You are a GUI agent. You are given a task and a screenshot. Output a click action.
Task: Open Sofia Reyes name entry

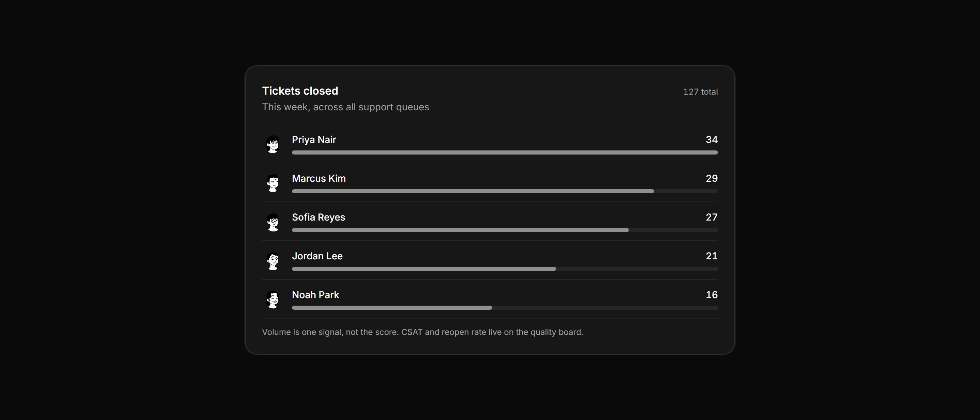coord(318,217)
